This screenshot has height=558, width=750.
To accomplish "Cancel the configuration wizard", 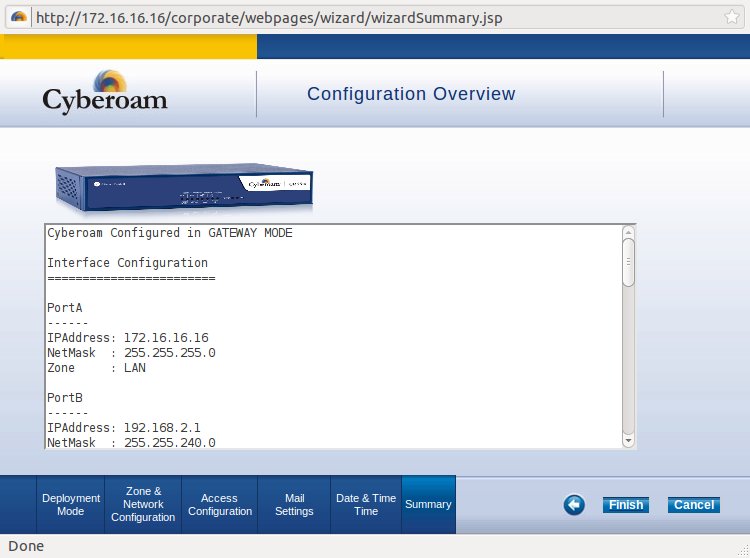I will (x=694, y=505).
